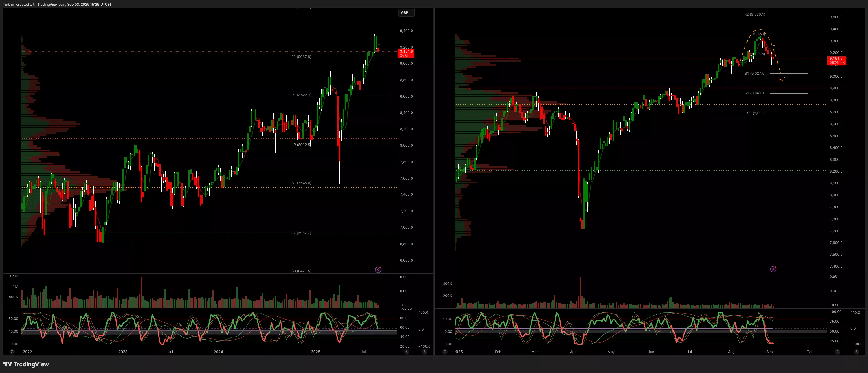Click the 'Mar' label on right chart axis
The image size is (868, 373).
pos(534,352)
